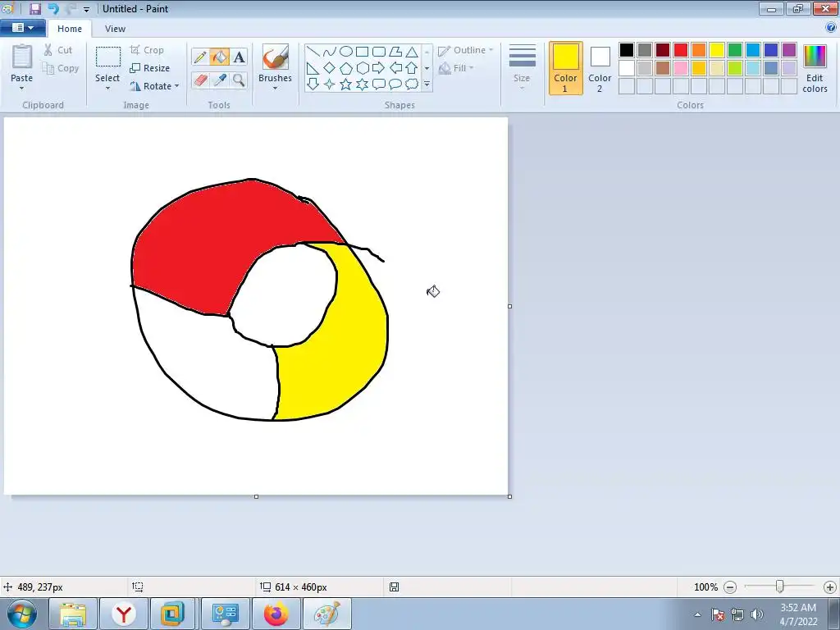
Task: Pick the orange color swatch
Action: tap(699, 50)
